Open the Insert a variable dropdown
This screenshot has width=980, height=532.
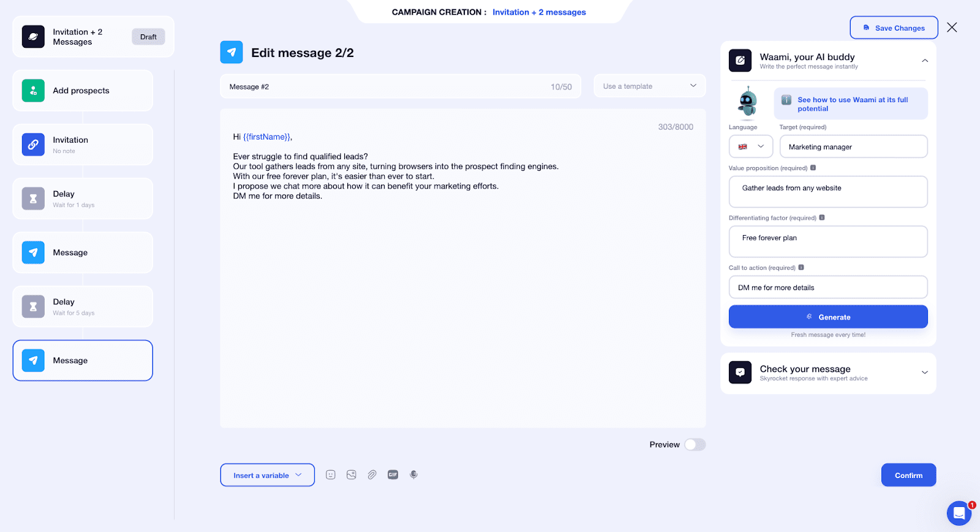[267, 475]
